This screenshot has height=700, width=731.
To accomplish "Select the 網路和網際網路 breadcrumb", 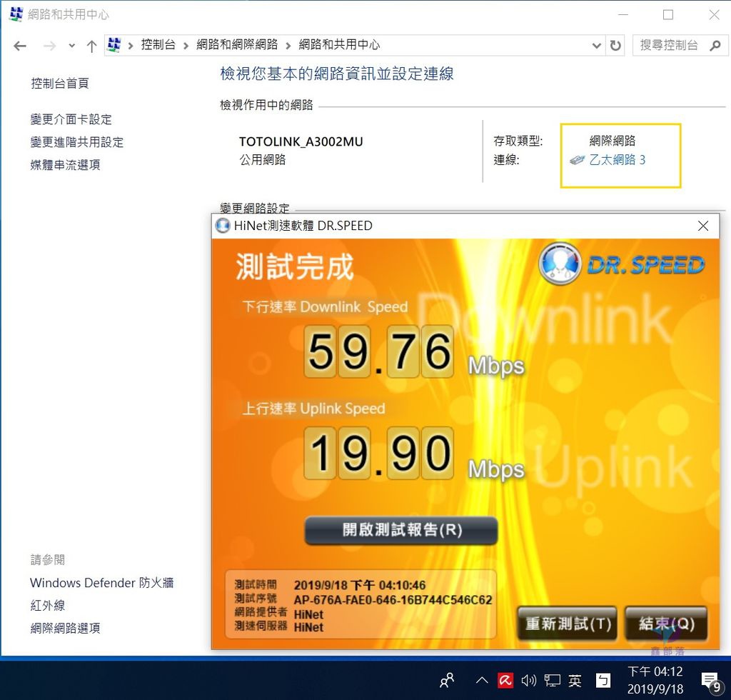I will coord(237,45).
